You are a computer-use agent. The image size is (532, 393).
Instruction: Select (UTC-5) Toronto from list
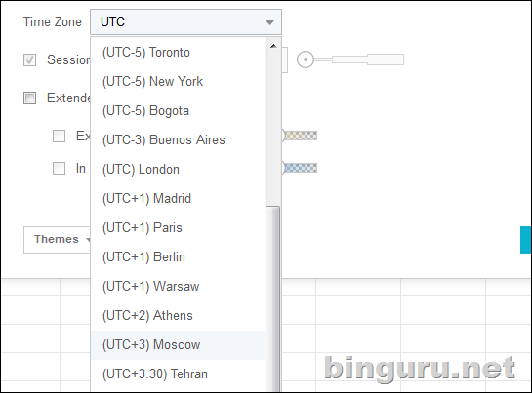[178, 53]
